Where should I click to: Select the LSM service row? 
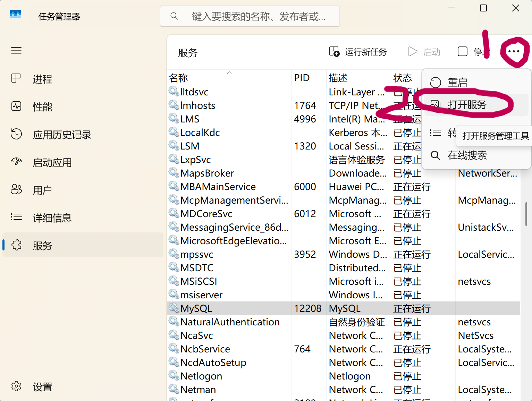(x=295, y=146)
